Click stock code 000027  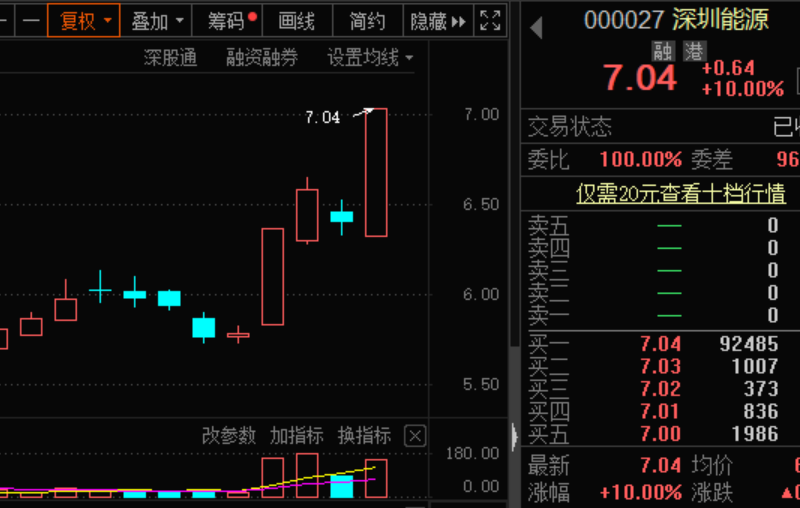click(624, 20)
